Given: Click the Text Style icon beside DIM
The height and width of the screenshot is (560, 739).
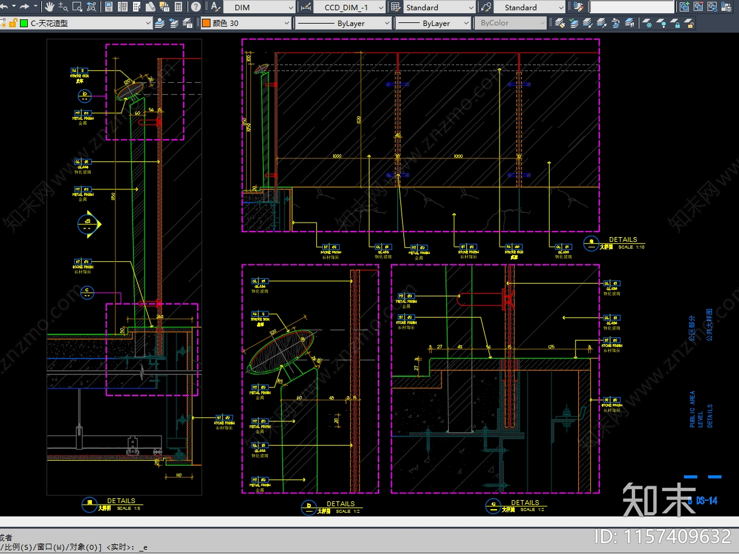Looking at the screenshot, I should pyautogui.click(x=215, y=7).
